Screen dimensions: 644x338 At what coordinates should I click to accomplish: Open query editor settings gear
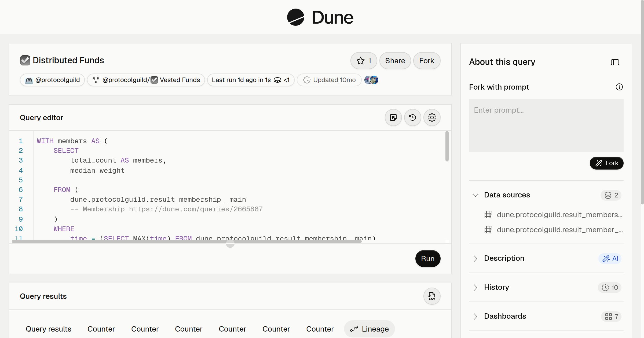tap(432, 117)
